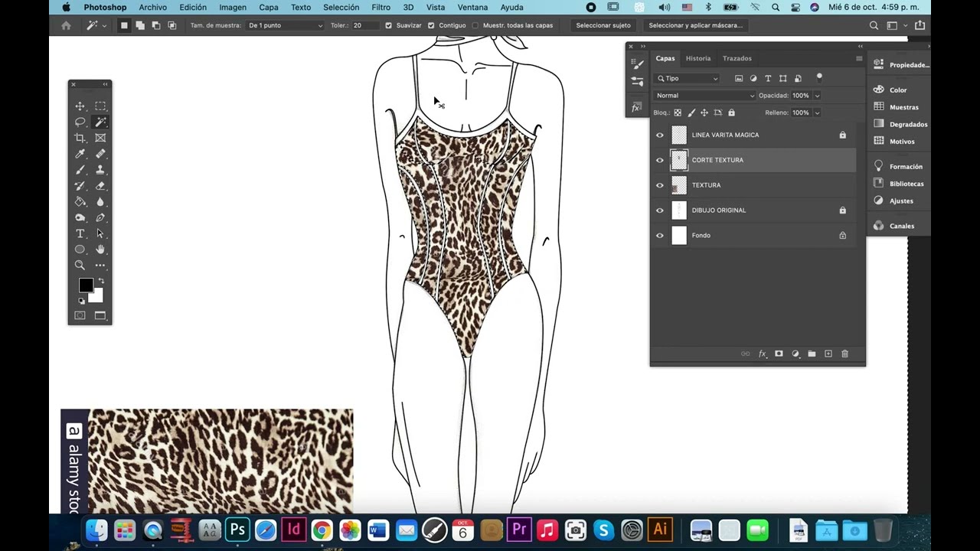Hide the CORTE TEXTURA layer
The height and width of the screenshot is (551, 980).
pyautogui.click(x=660, y=160)
